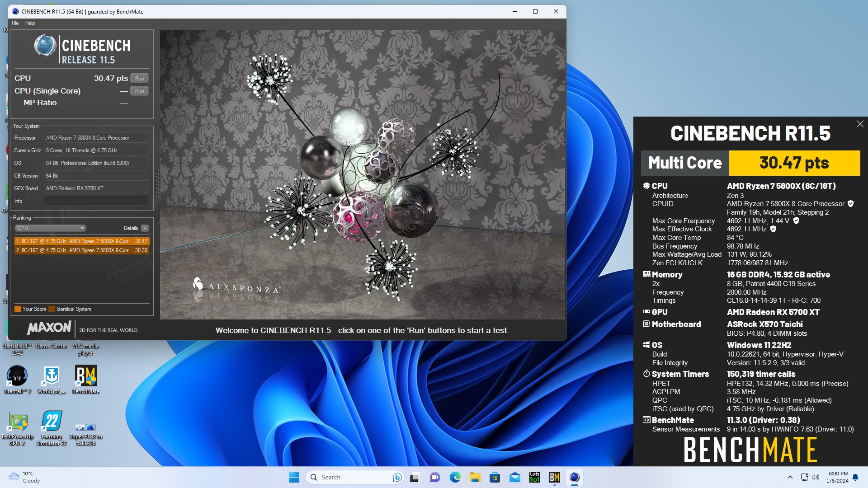868x488 pixels.
Task: Click the CB Version field 64 Bit
Action: [x=96, y=176]
